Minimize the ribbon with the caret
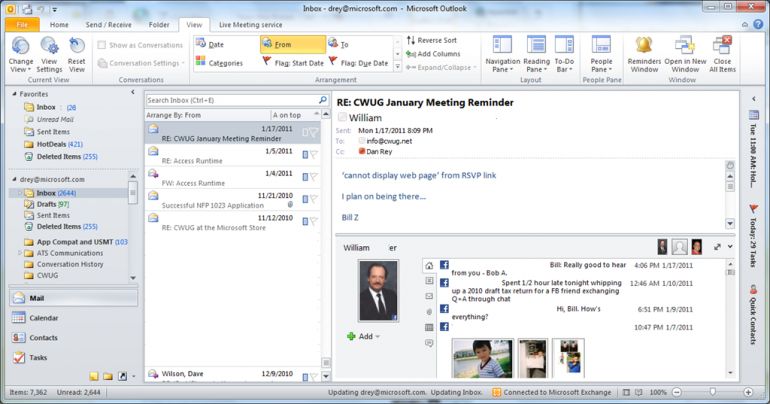Screen dimensions: 770x404 click(x=745, y=24)
